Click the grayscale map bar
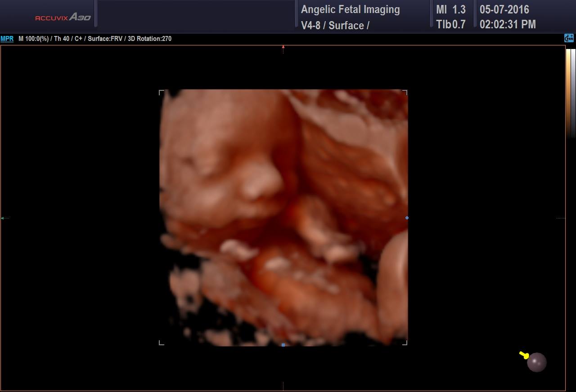The image size is (576, 392). click(573, 93)
